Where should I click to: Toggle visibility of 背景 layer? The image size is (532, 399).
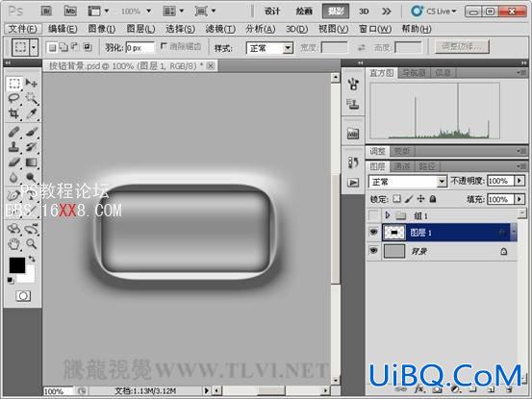(x=373, y=251)
